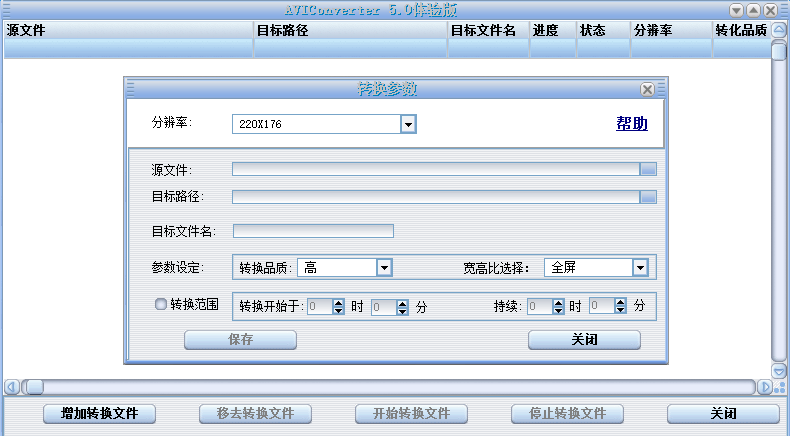790x436 pixels.
Task: Click the horizontal scrollbar's left arrow
Action: click(11, 387)
